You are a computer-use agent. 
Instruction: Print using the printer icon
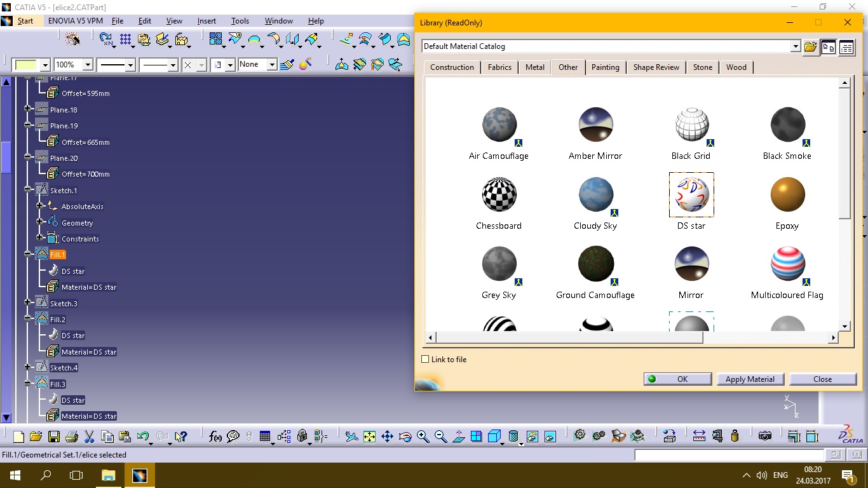coord(71,437)
